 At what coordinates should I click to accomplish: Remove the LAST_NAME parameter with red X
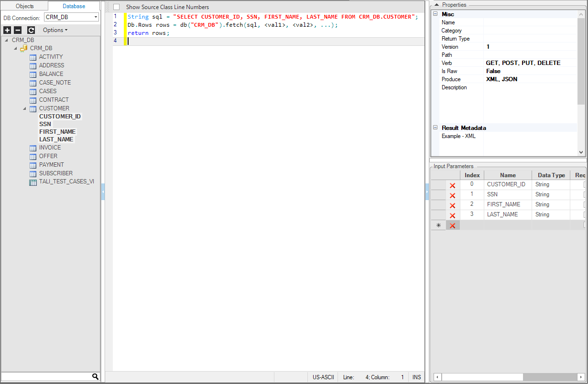tap(452, 215)
